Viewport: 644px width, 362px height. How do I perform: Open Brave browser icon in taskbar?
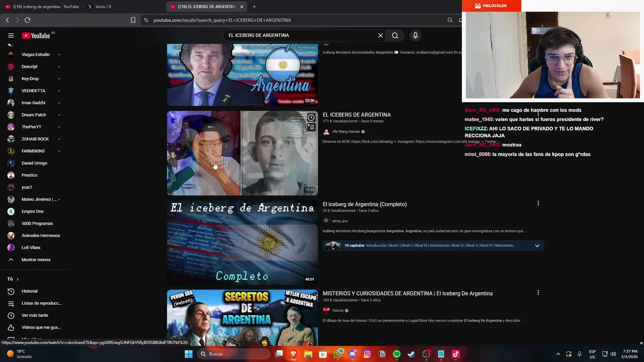pyautogui.click(x=293, y=354)
